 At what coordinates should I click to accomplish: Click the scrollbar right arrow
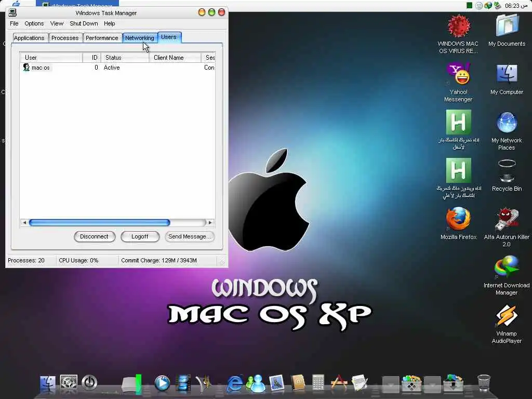pyautogui.click(x=210, y=222)
